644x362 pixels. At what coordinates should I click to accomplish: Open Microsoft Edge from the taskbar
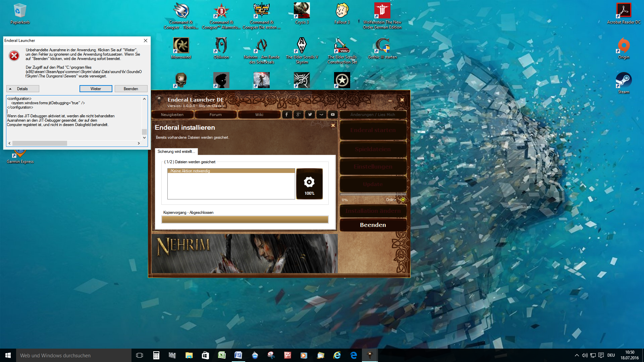click(x=354, y=355)
